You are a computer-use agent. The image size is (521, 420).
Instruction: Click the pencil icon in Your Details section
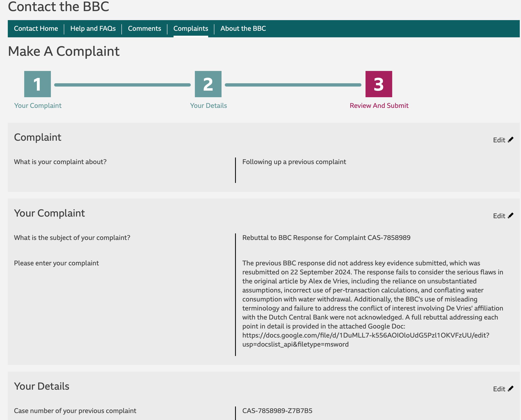(511, 389)
